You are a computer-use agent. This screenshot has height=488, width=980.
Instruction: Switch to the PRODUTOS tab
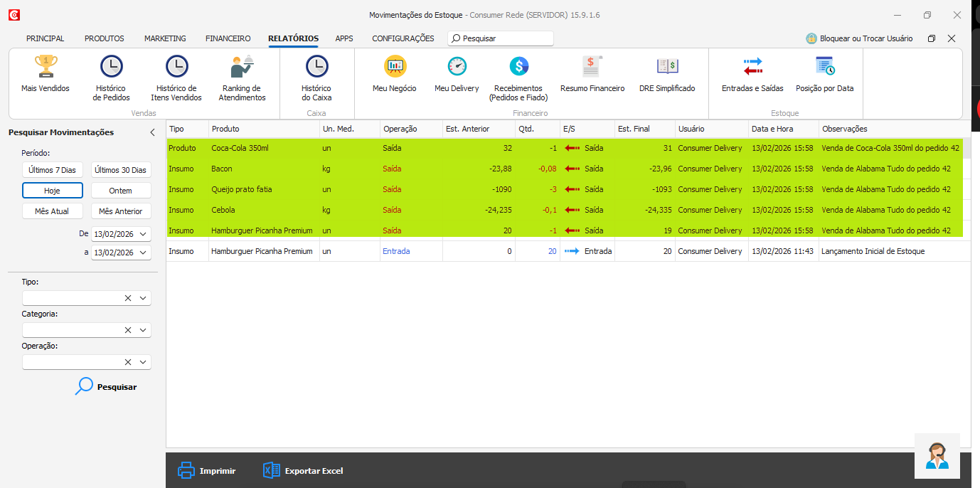coord(104,38)
